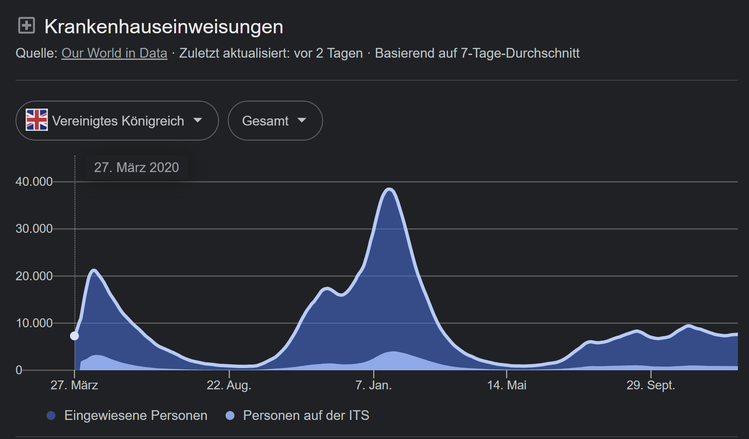Expand the Gesamt filter dropdown

pyautogui.click(x=274, y=121)
